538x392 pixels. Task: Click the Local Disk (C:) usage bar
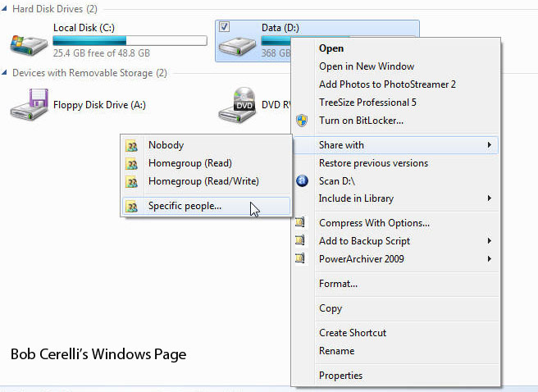click(x=130, y=41)
